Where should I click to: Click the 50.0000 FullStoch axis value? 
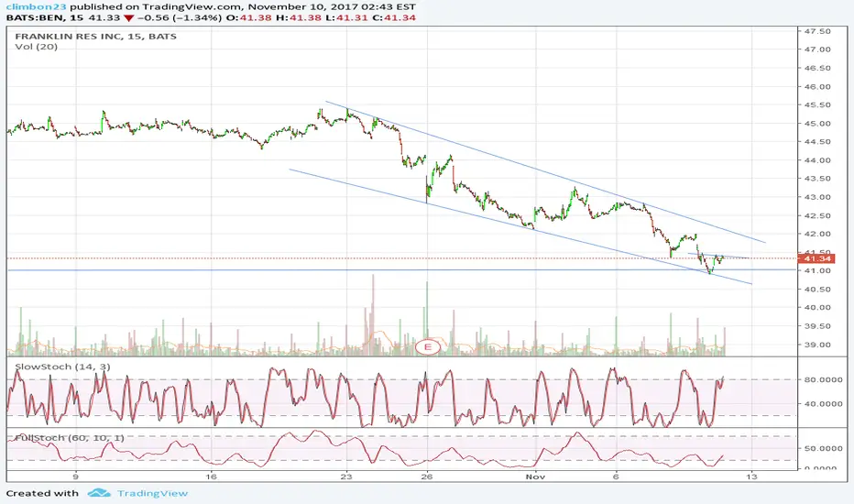[x=823, y=448]
